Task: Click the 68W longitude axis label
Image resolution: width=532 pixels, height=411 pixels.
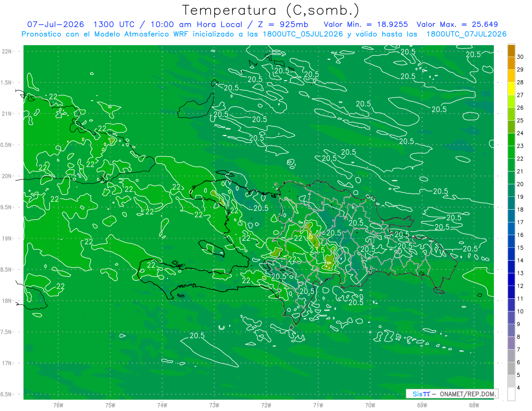Action: click(474, 405)
